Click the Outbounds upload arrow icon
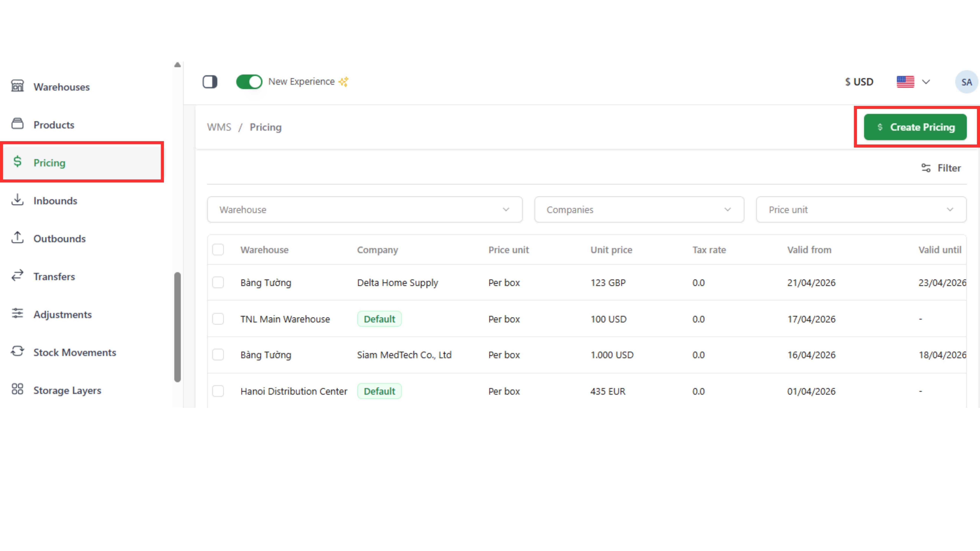 coord(17,238)
